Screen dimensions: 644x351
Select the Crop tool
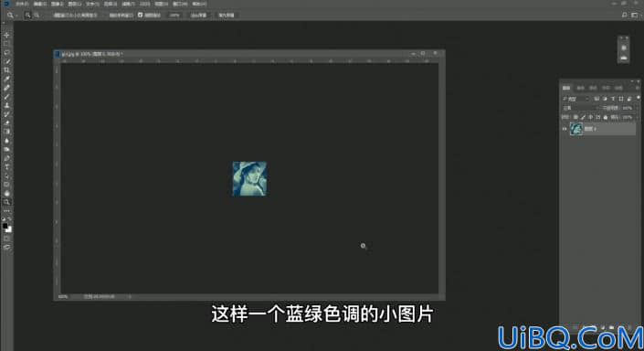coord(6,70)
